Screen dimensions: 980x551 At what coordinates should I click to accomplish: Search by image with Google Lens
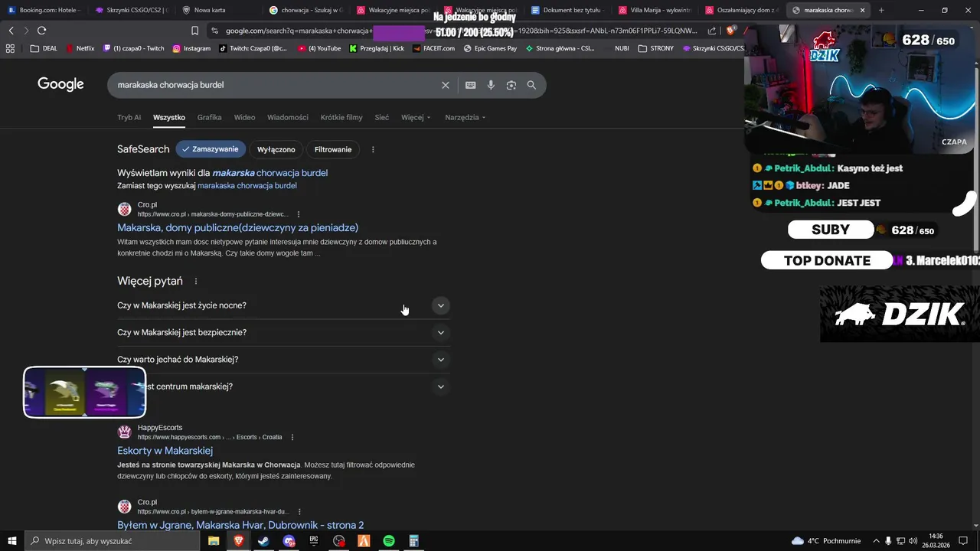(x=511, y=85)
